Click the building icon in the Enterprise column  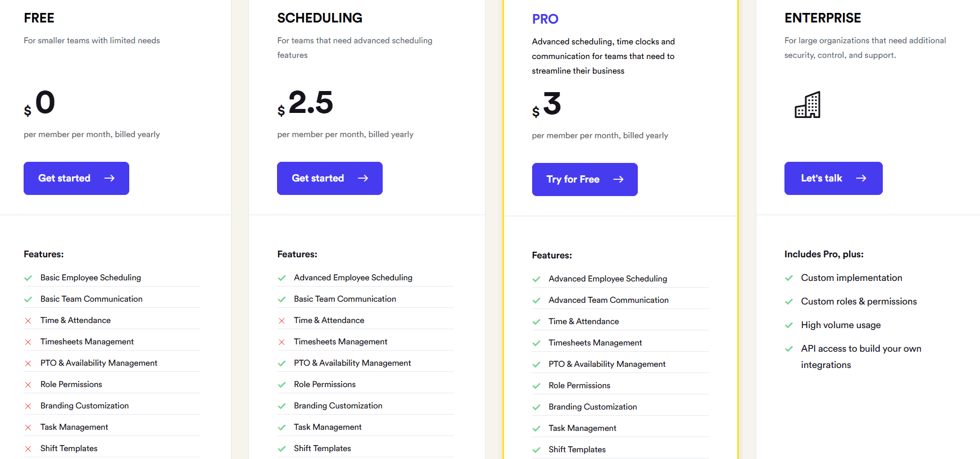(807, 105)
